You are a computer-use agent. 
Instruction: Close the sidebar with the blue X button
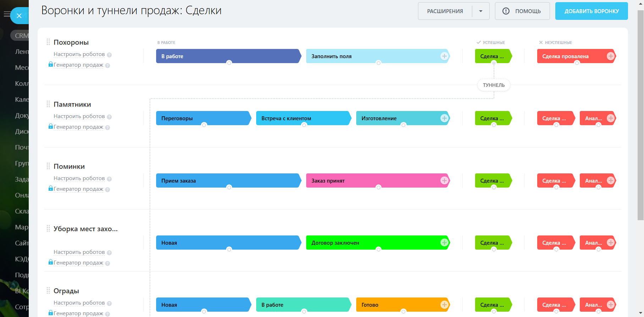click(x=19, y=16)
